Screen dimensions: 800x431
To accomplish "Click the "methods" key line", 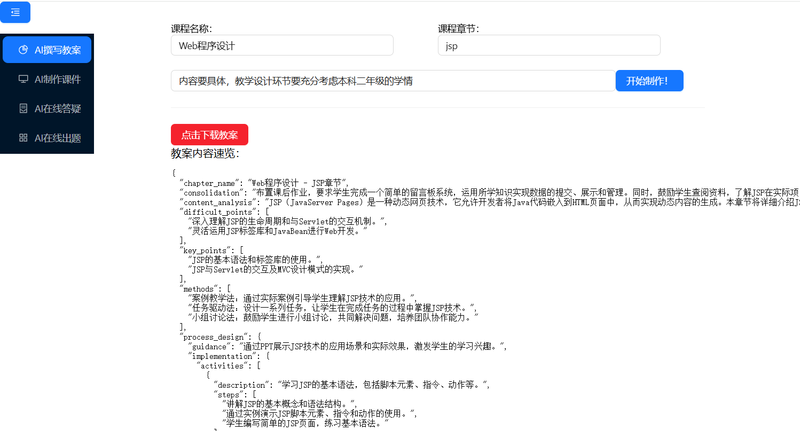I will tap(205, 289).
